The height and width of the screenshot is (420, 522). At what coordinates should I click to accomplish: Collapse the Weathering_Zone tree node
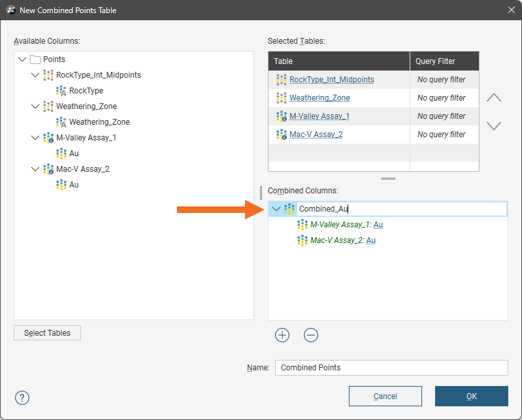[x=35, y=106]
